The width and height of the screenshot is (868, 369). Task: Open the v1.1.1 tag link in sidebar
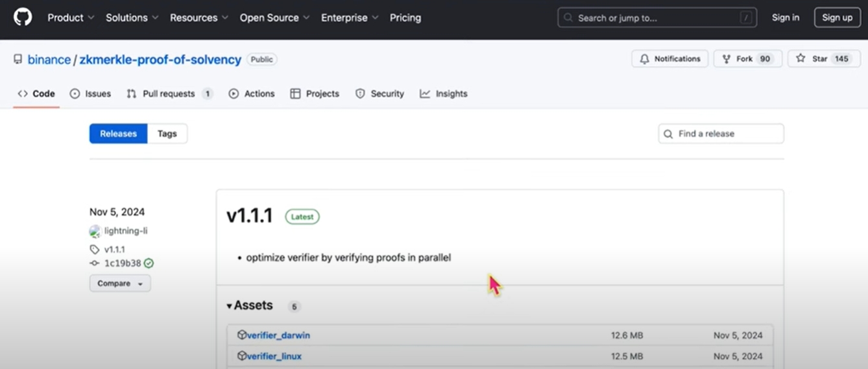point(115,249)
